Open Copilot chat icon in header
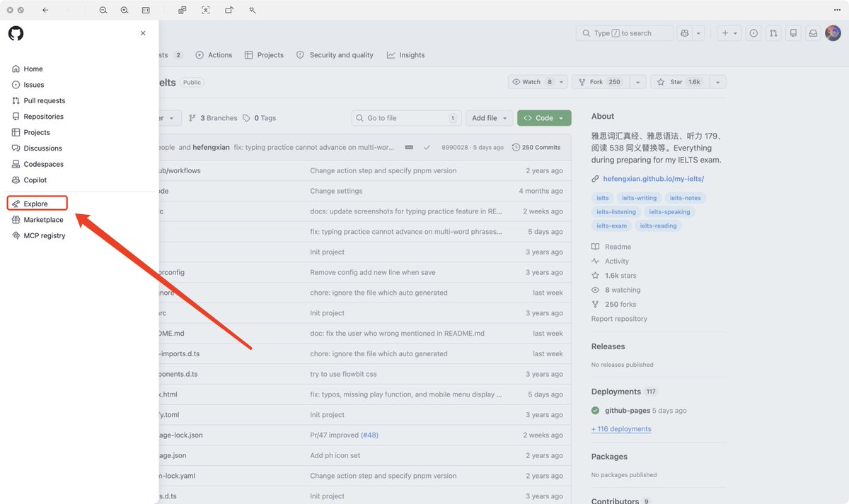 click(684, 33)
